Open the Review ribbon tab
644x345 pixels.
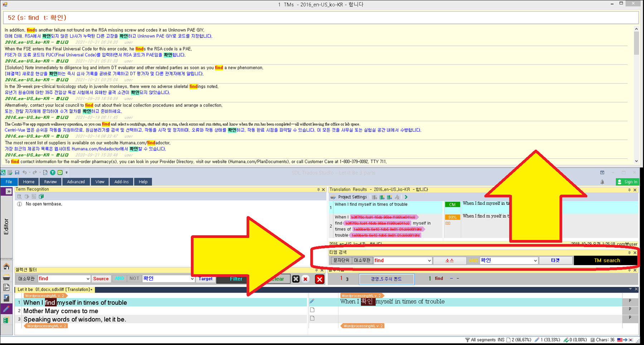click(x=50, y=182)
